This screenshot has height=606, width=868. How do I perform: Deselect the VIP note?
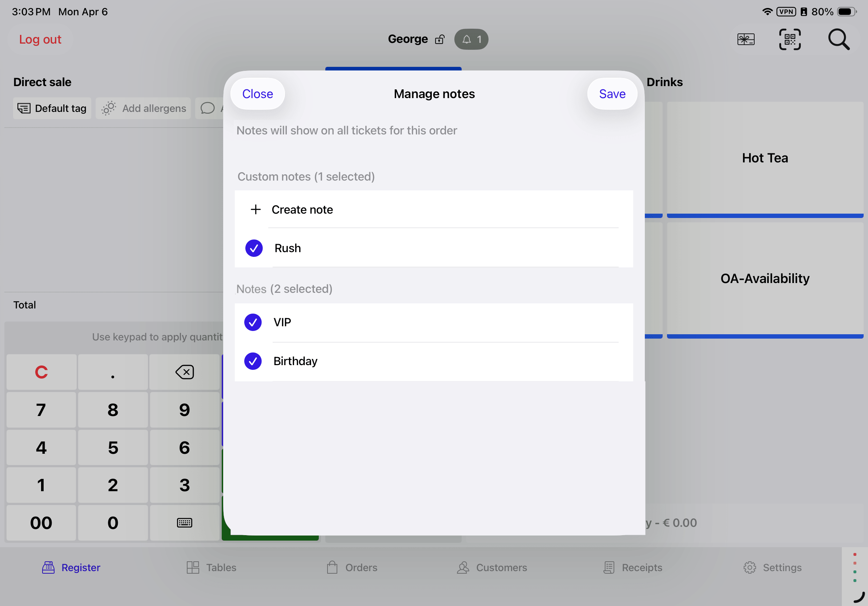(x=253, y=322)
